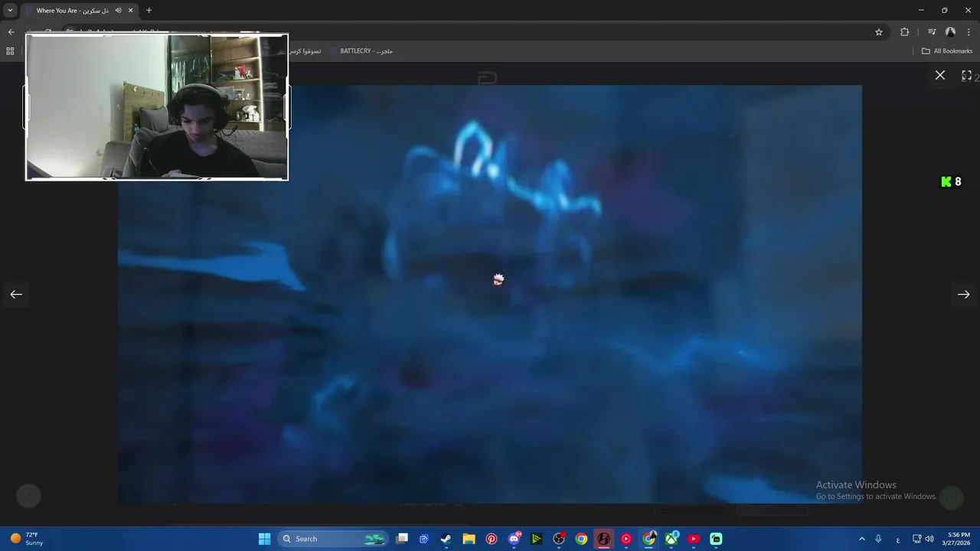Open All Bookmarks folder
Viewport: 980px width, 551px height.
(x=947, y=51)
